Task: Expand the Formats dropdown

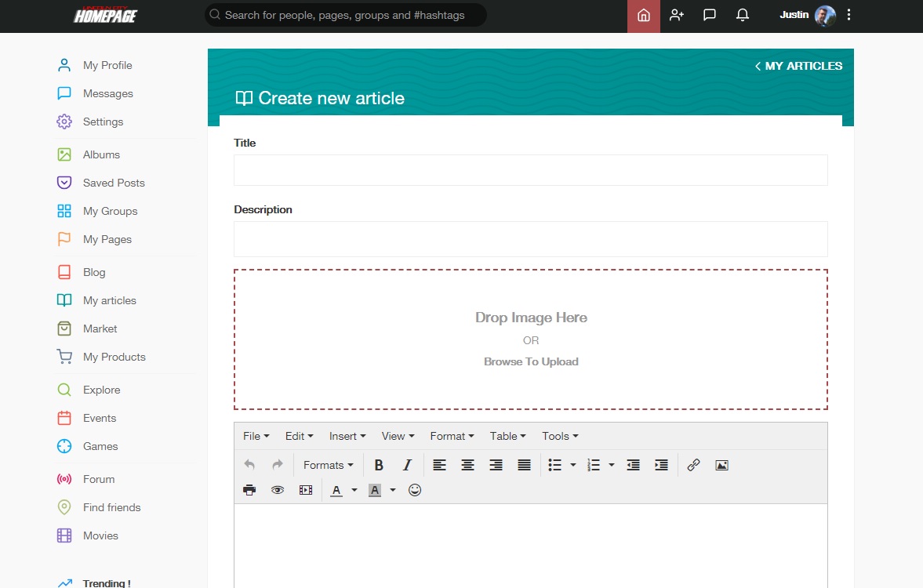Action: pos(329,465)
